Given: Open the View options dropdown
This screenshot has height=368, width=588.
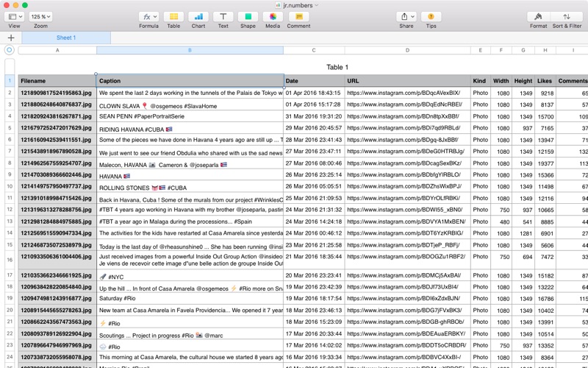Looking at the screenshot, I should pyautogui.click(x=15, y=16).
